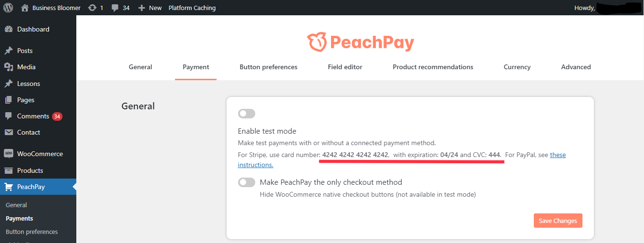Go to Field editor tab
The width and height of the screenshot is (644, 243).
click(345, 67)
